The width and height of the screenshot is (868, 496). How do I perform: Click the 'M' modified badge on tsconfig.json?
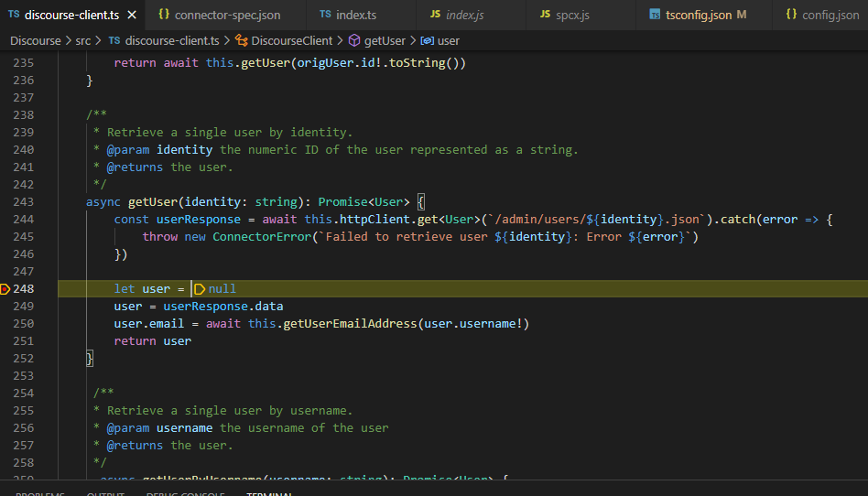(x=742, y=15)
